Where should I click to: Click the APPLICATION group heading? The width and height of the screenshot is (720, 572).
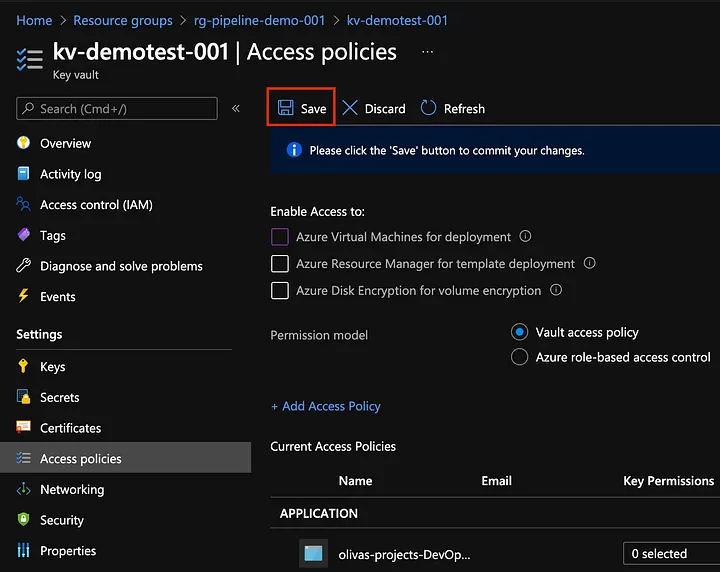coord(319,513)
